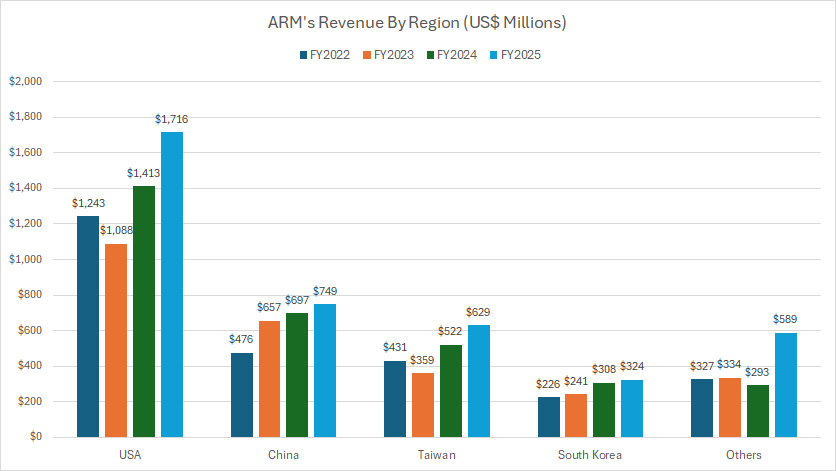
Task: Click the South Korea FY2023 orange bar
Action: 576,416
